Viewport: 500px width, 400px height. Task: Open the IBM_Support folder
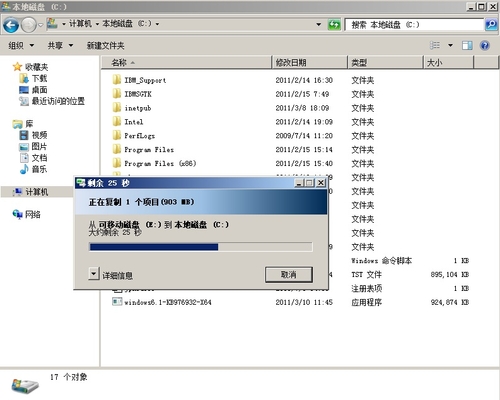coord(145,80)
